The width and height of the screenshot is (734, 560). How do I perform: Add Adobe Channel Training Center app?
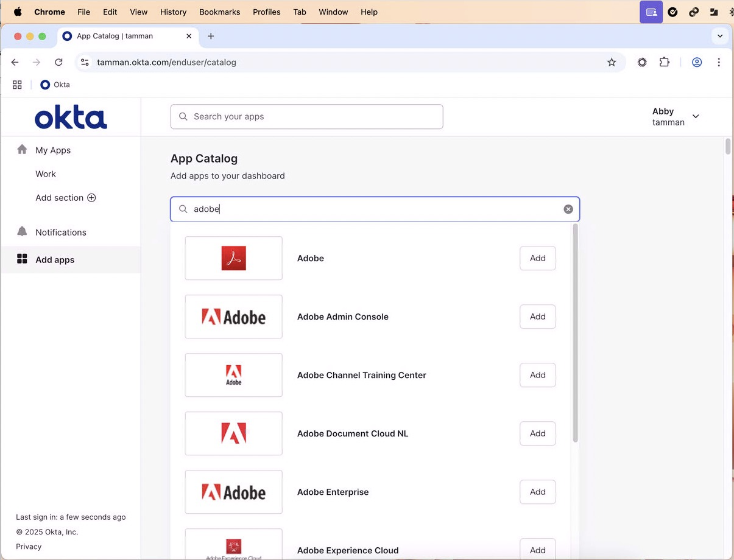[x=538, y=375]
